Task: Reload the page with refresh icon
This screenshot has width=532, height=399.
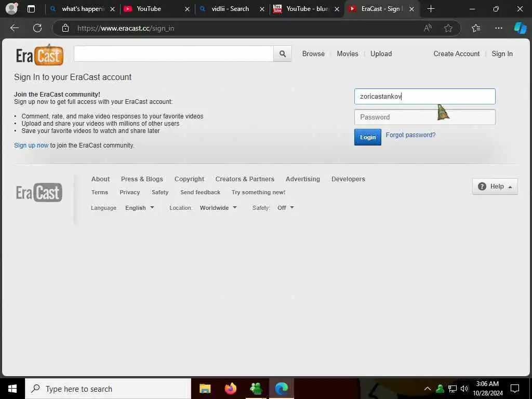Action: [x=37, y=28]
